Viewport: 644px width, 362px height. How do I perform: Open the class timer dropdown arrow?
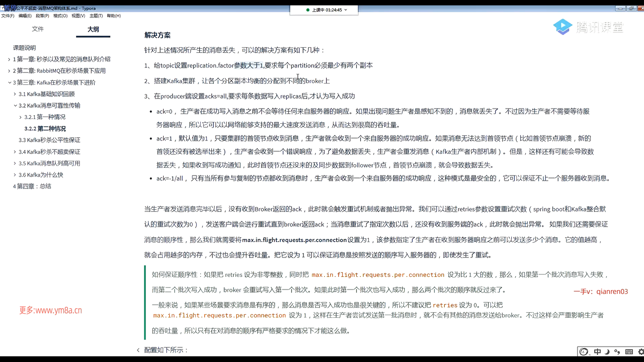[346, 10]
